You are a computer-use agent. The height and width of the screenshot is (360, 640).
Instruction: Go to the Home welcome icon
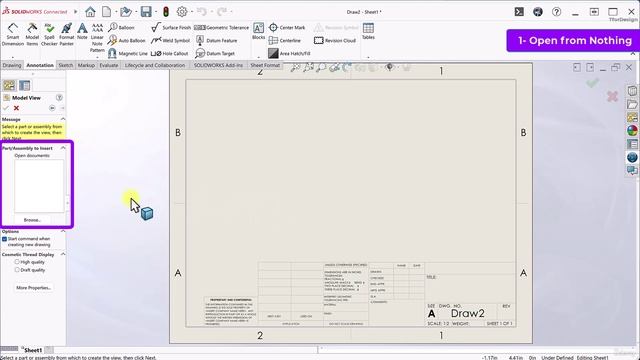click(x=90, y=12)
